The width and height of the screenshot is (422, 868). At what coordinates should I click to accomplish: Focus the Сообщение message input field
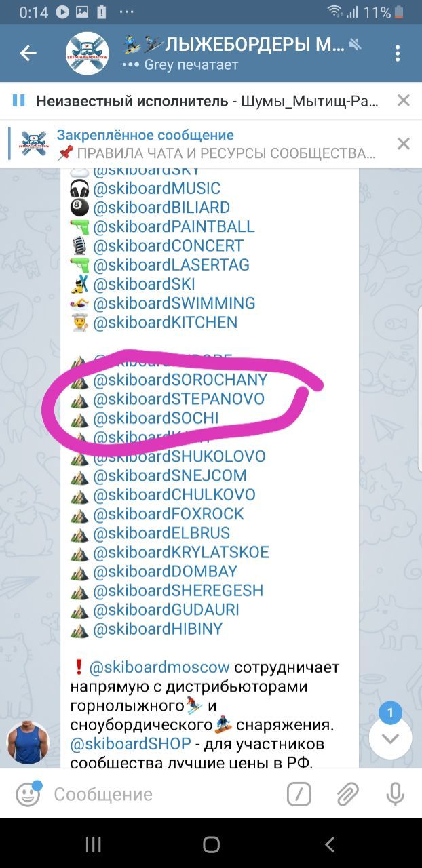[x=163, y=794]
